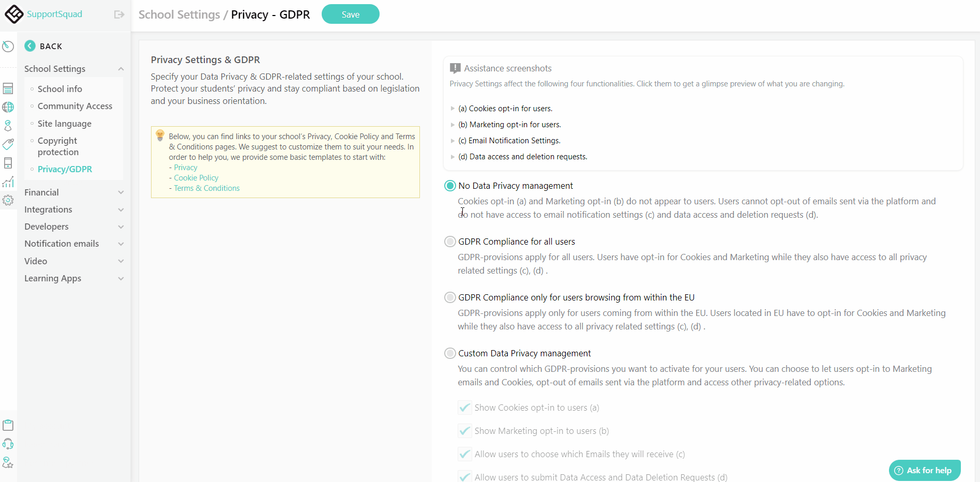The height and width of the screenshot is (482, 980).
Task: Expand the Learning Apps section
Action: click(120, 278)
